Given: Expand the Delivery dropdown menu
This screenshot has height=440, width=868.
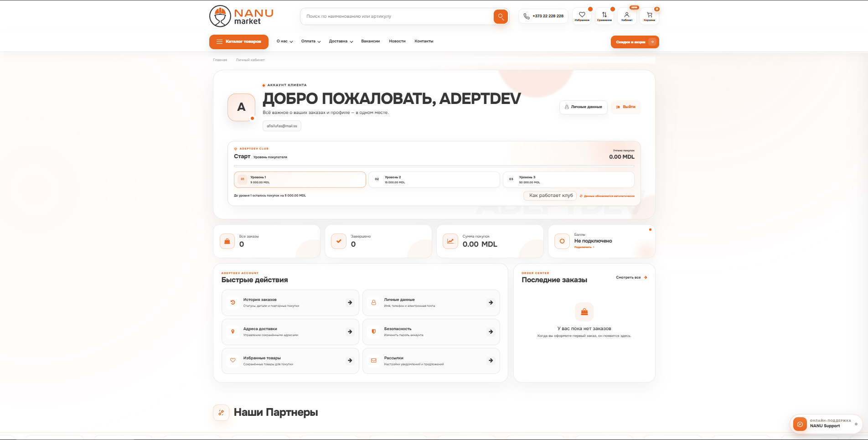Looking at the screenshot, I should click(x=341, y=41).
